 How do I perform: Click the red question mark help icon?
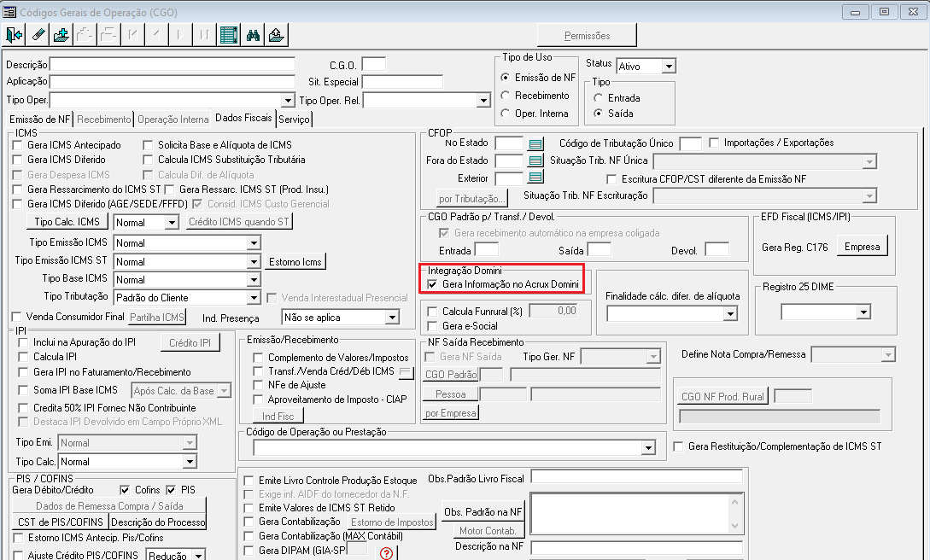(x=386, y=553)
